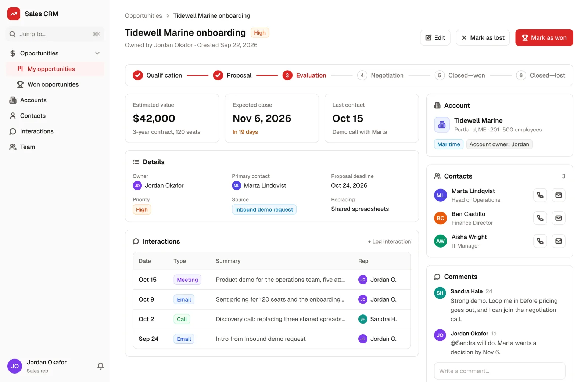Open My opportunities in the sidebar
588x382 pixels.
coord(55,69)
